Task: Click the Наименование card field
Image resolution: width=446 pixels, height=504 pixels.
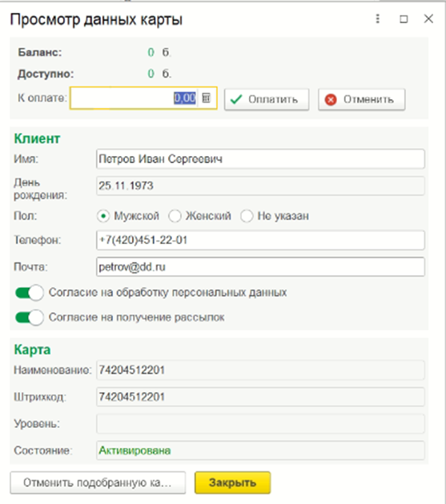Action: pos(260,370)
